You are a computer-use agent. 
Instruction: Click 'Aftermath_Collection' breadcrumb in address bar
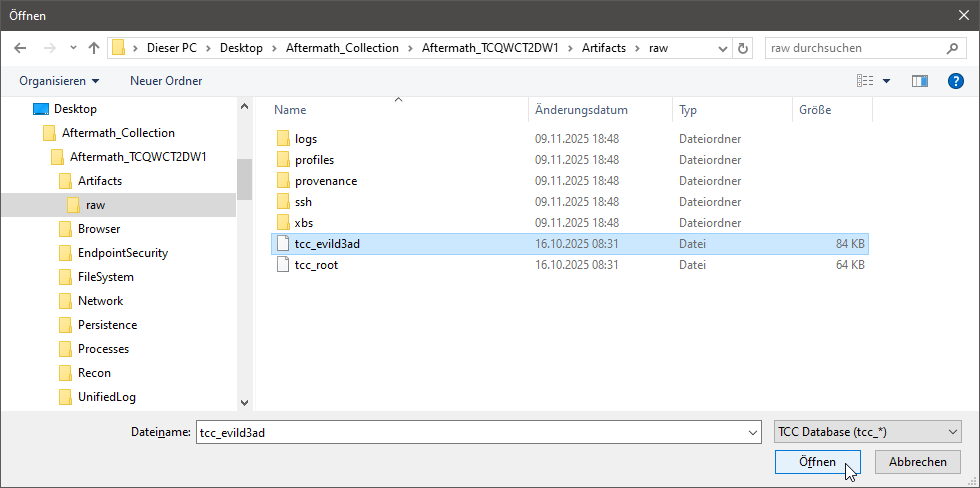click(x=342, y=48)
